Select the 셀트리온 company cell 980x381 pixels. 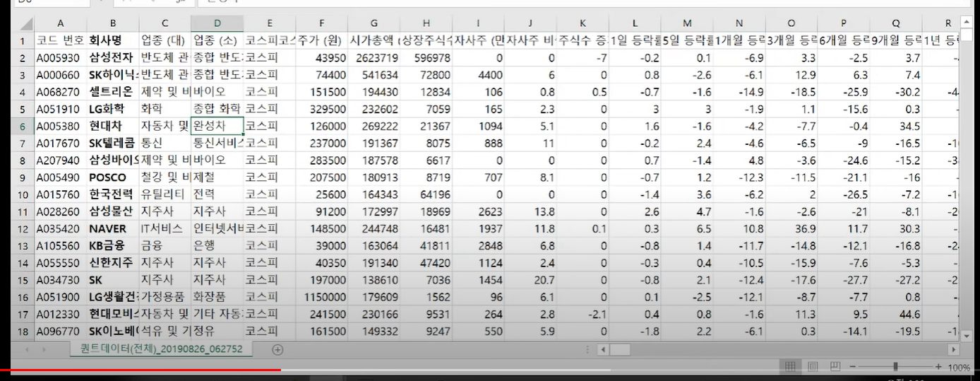(x=113, y=92)
